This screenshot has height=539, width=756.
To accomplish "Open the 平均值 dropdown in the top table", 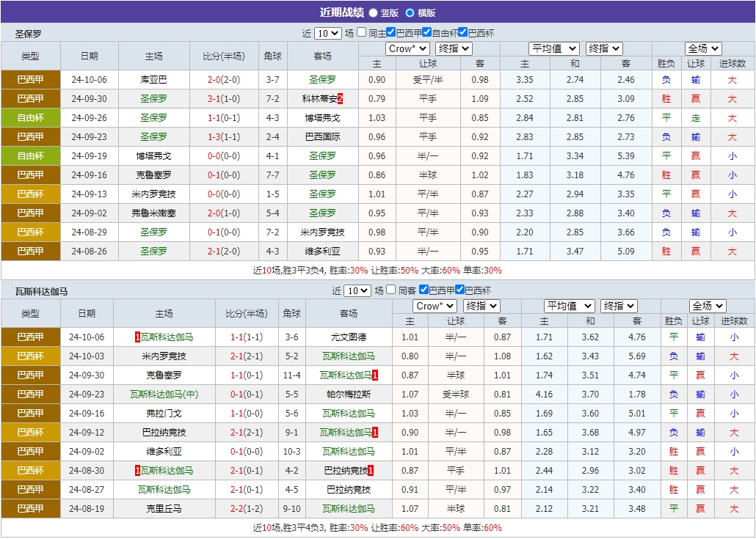I will (553, 48).
